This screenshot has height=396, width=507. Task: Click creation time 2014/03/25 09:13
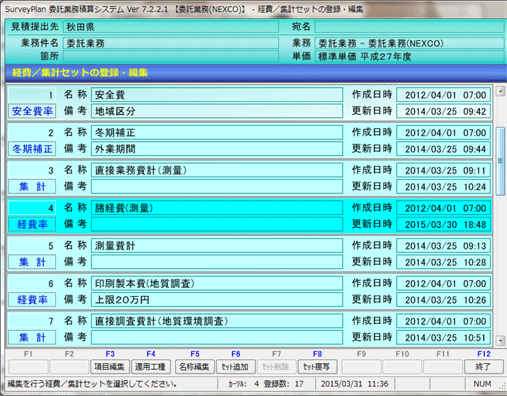click(444, 246)
